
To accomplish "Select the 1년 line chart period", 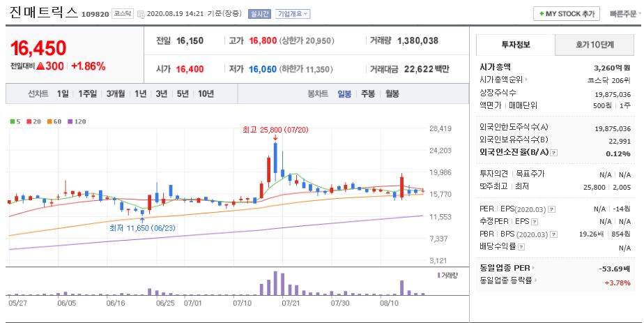I will click(141, 94).
